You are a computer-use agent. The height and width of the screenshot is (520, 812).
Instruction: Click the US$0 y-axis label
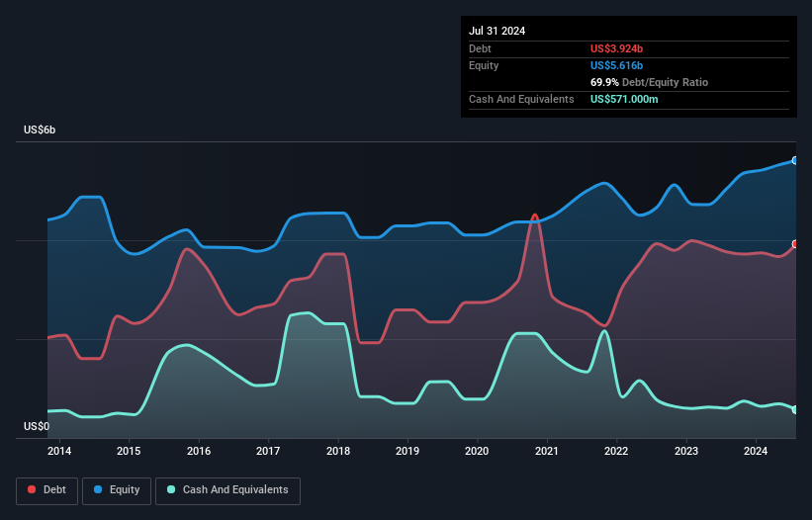pyautogui.click(x=37, y=426)
